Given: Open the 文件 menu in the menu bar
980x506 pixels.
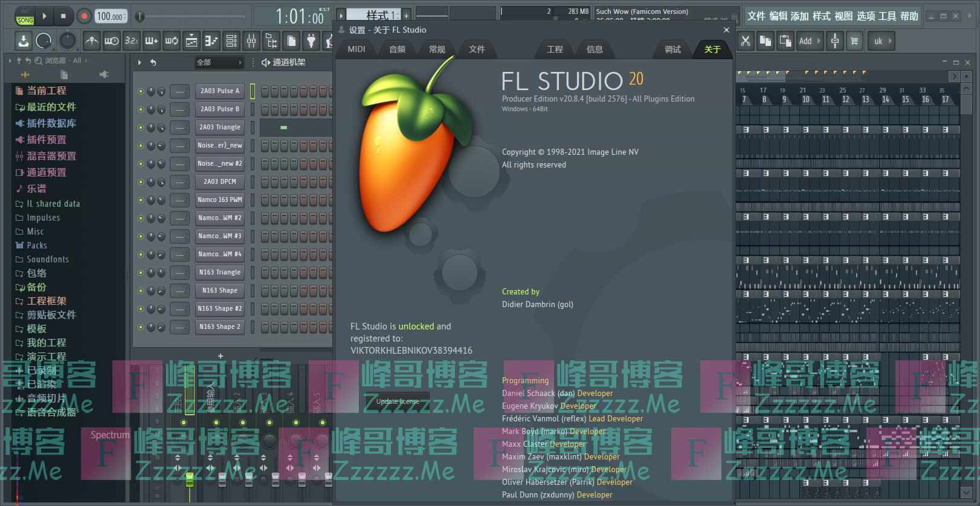Looking at the screenshot, I should click(755, 16).
